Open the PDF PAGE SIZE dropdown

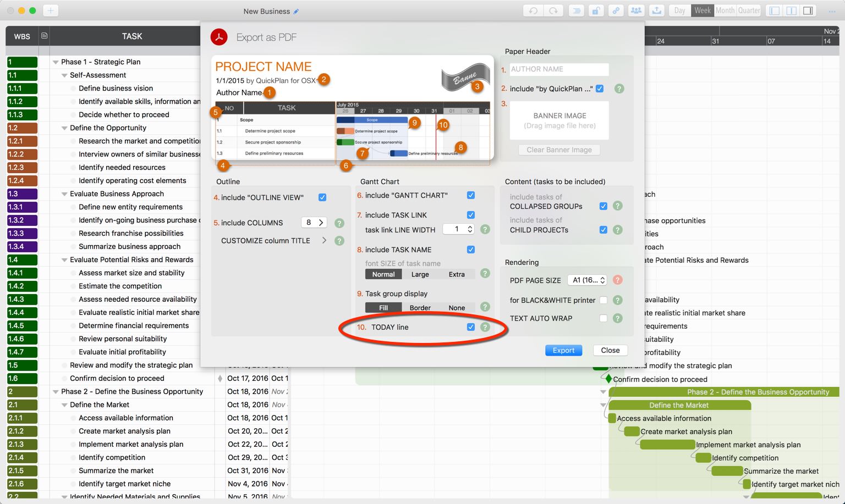tap(587, 280)
